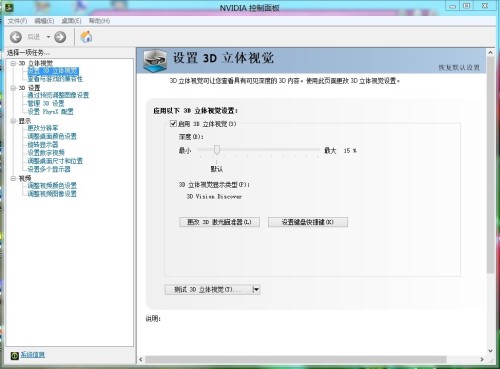Click the vertical scrollbar down arrow
This screenshot has width=500, height=369.
point(490,351)
